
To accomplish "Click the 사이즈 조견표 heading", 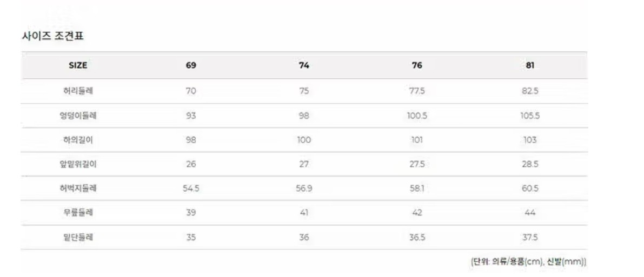I will click(x=52, y=37).
